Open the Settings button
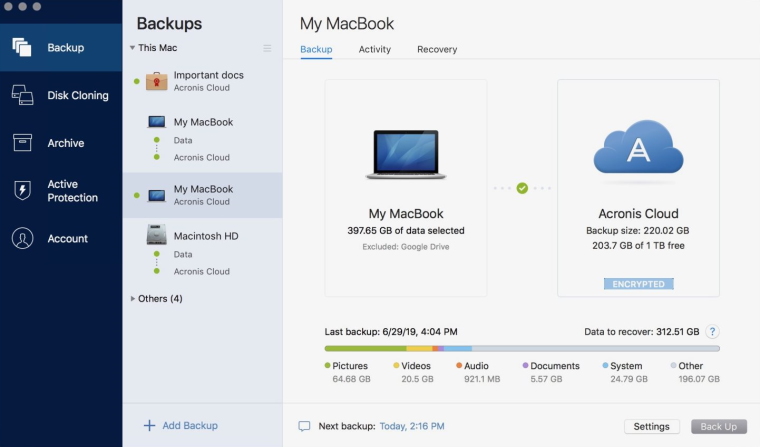 pos(651,427)
